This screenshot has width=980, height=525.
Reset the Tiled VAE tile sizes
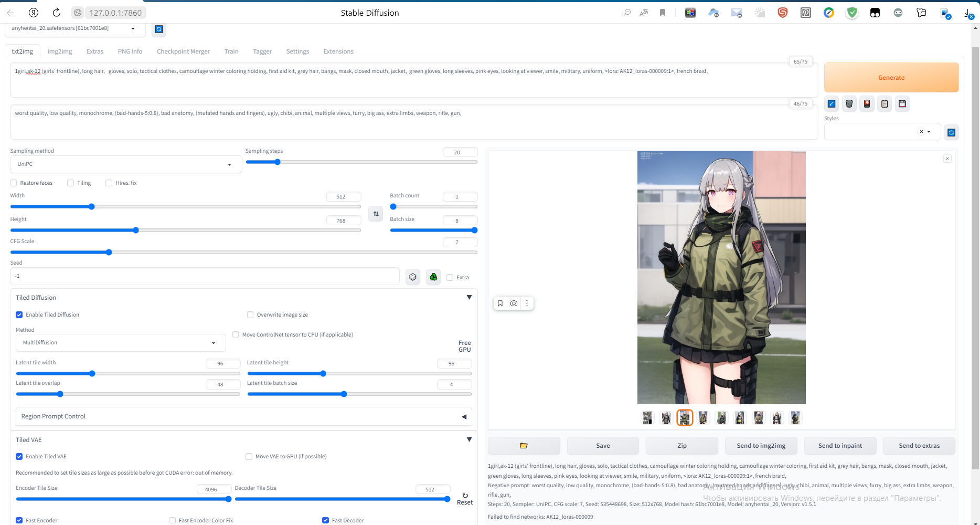(465, 499)
